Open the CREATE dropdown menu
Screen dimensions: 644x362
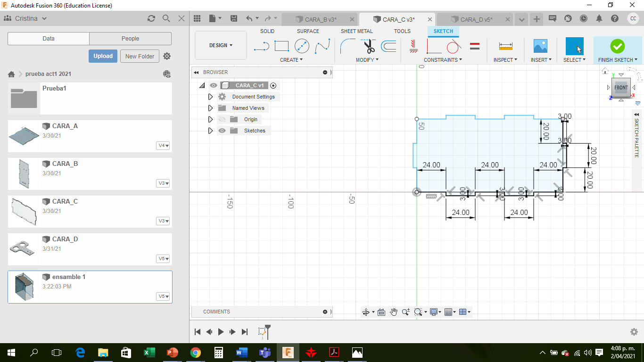coord(291,60)
